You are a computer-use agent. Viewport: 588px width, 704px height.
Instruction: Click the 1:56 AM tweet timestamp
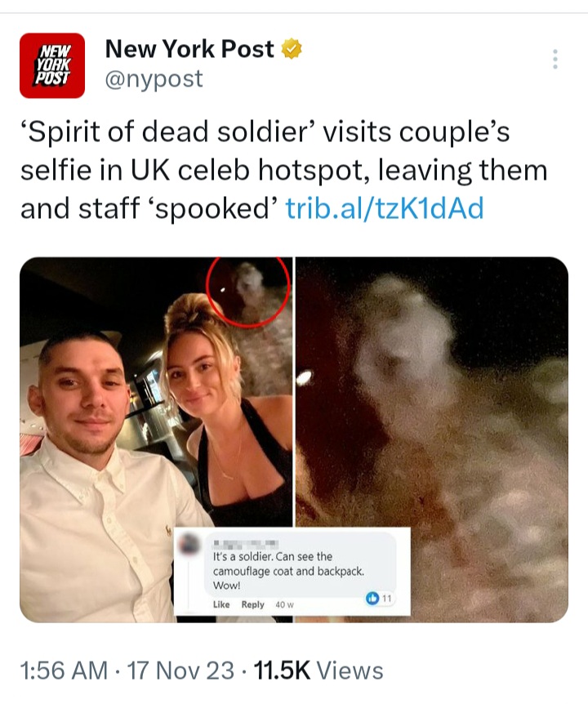pos(64,671)
